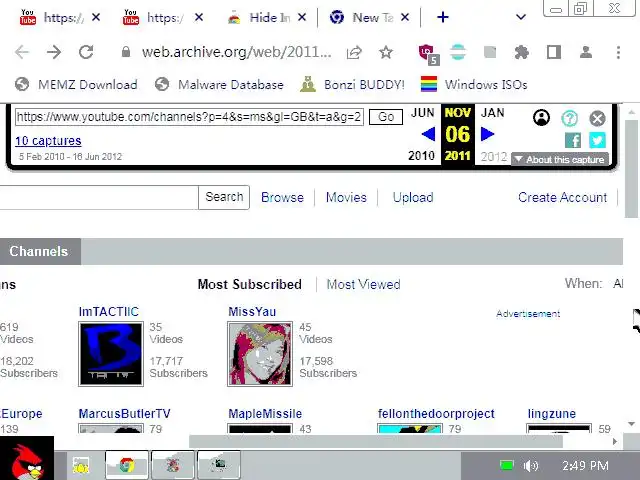Open the uBlock Origin extension icon
This screenshot has height=480, width=640.
[427, 53]
